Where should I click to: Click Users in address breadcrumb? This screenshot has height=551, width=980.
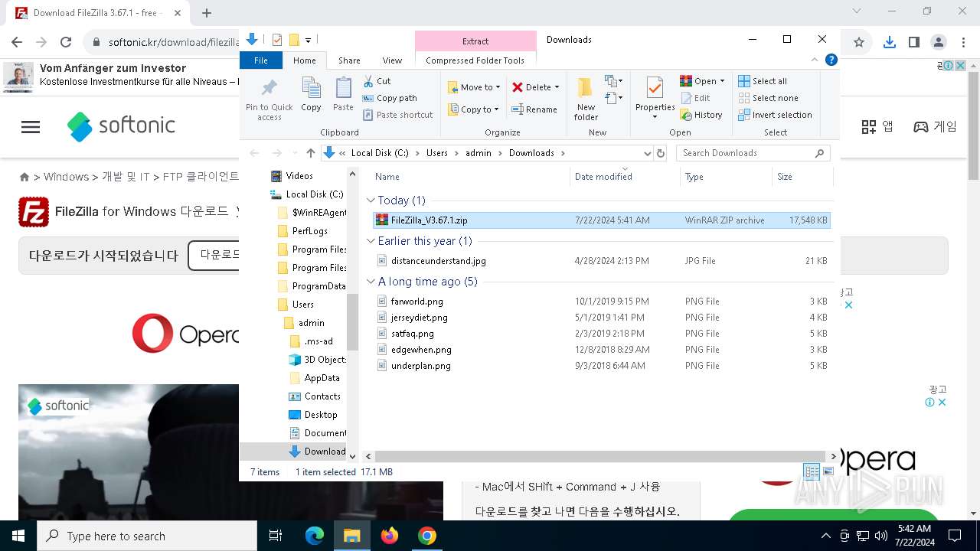click(x=437, y=153)
